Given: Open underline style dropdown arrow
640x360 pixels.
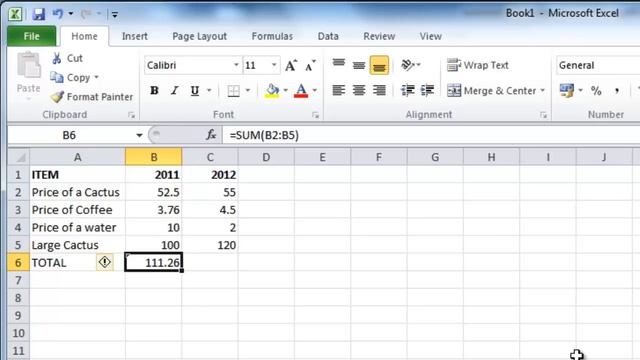Looking at the screenshot, I should (209, 90).
